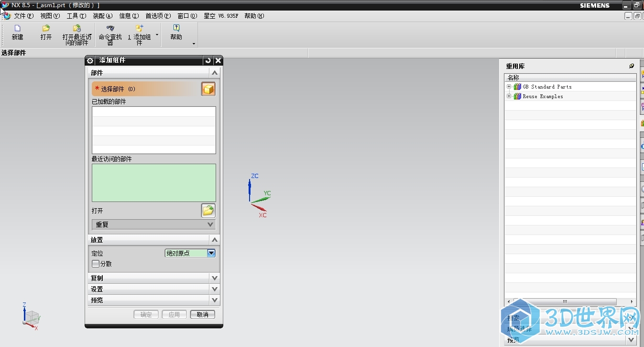Screen dimensions: 644x347
Task: Open the 首选项(P) menu
Action: click(158, 16)
